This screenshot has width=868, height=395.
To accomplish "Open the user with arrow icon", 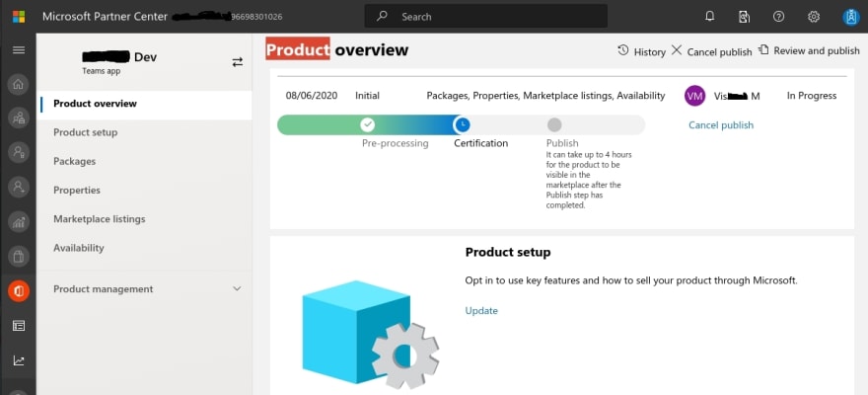I will (x=19, y=188).
